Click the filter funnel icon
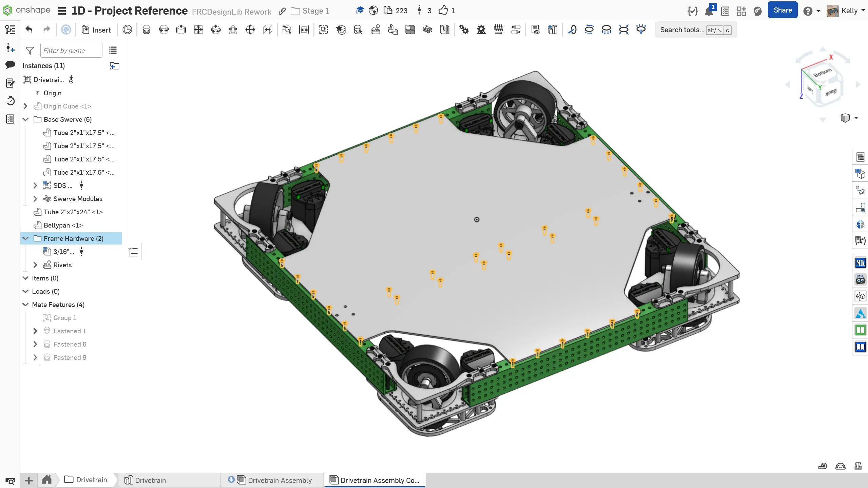The width and height of the screenshot is (868, 488). coord(30,51)
